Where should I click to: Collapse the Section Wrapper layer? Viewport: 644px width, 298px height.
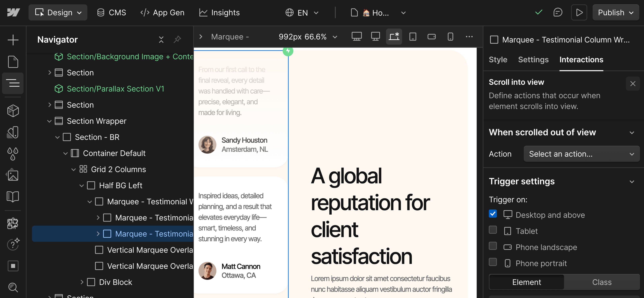[x=49, y=121]
